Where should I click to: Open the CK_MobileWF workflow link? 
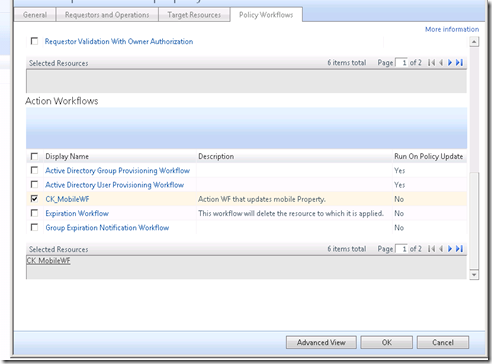tap(67, 199)
